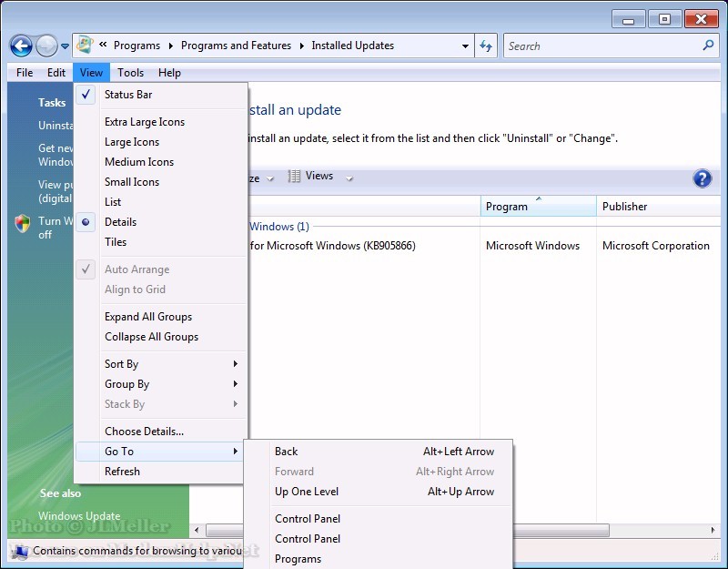The width and height of the screenshot is (728, 569).
Task: Click the Forward navigation arrow button
Action: tap(46, 46)
